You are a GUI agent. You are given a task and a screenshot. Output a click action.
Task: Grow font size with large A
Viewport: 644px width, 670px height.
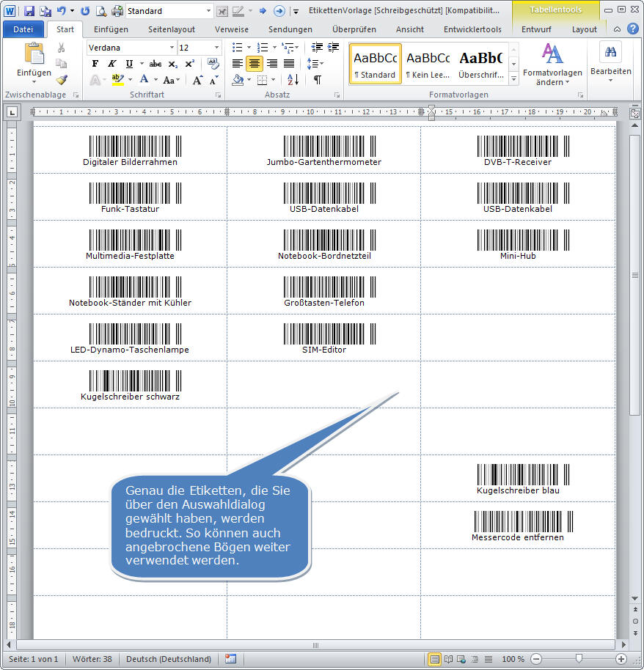pyautogui.click(x=197, y=80)
